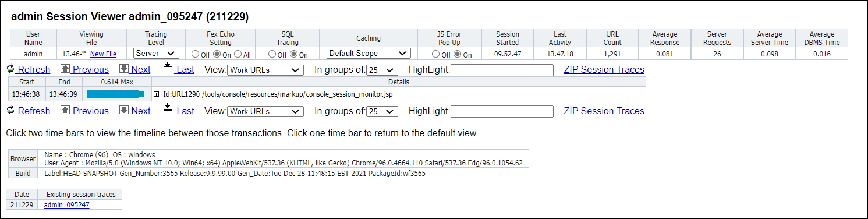The width and height of the screenshot is (868, 219).
Task: Click the bottom Last link
Action: pos(185,111)
